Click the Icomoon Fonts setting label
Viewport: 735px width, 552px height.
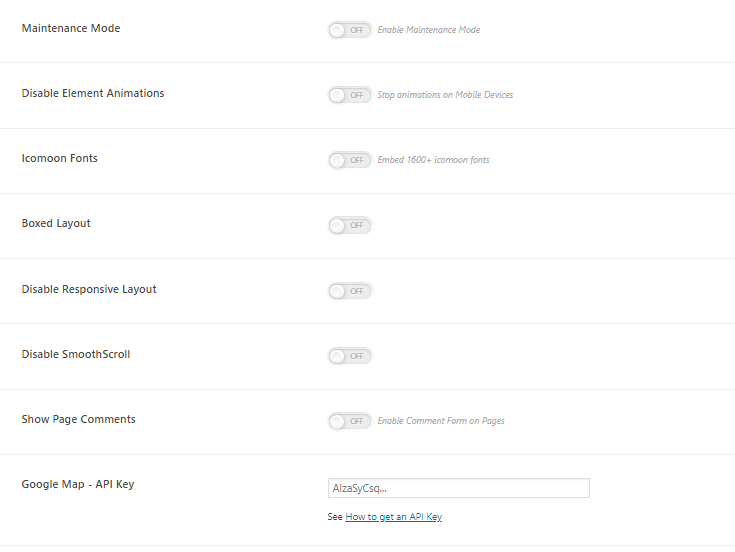pyautogui.click(x=60, y=158)
